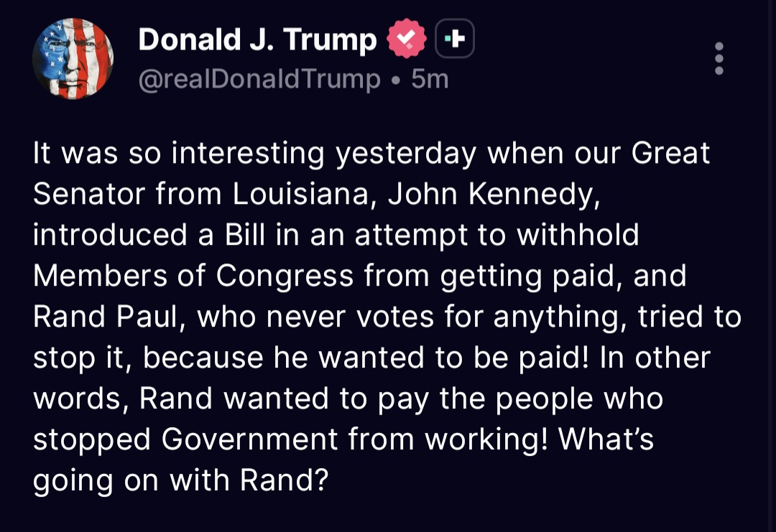This screenshot has height=532, width=776.
Task: Click the word "Government" in the post
Action: point(250,439)
